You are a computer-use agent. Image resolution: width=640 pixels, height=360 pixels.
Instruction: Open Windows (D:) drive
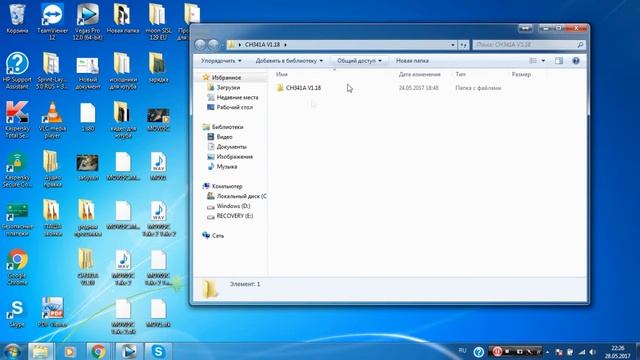pyautogui.click(x=233, y=206)
